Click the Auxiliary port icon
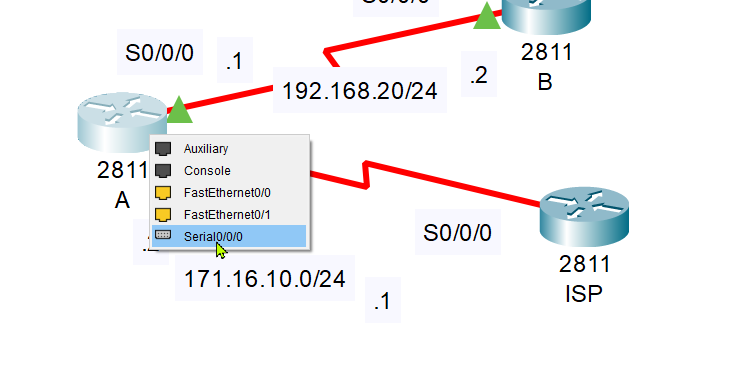Viewport: 749px width, 370px height. click(x=163, y=148)
